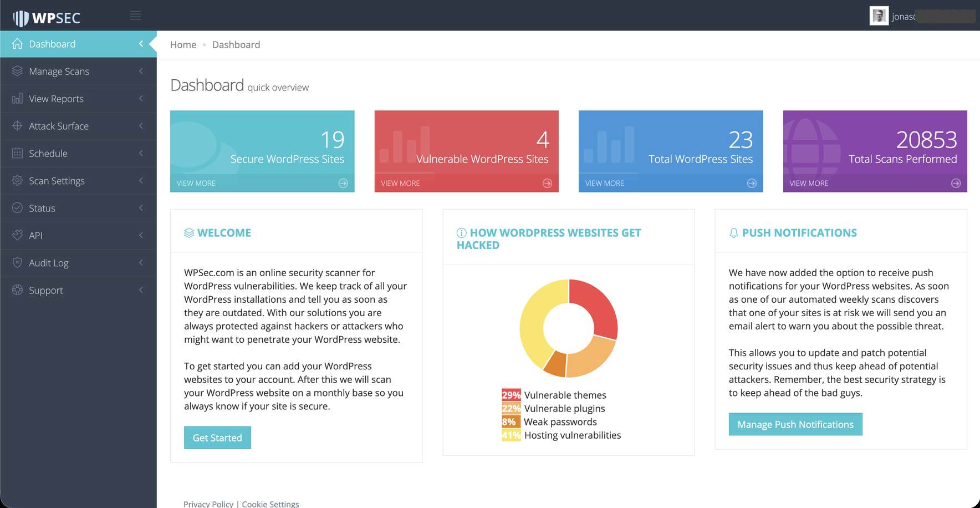
Task: Open the Manage Scans menu item
Action: coord(78,71)
